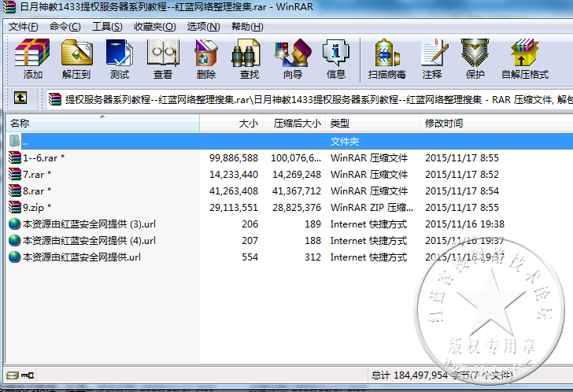Open the Tools (工具) menu
Image resolution: width=573 pixels, height=392 pixels.
(x=107, y=27)
